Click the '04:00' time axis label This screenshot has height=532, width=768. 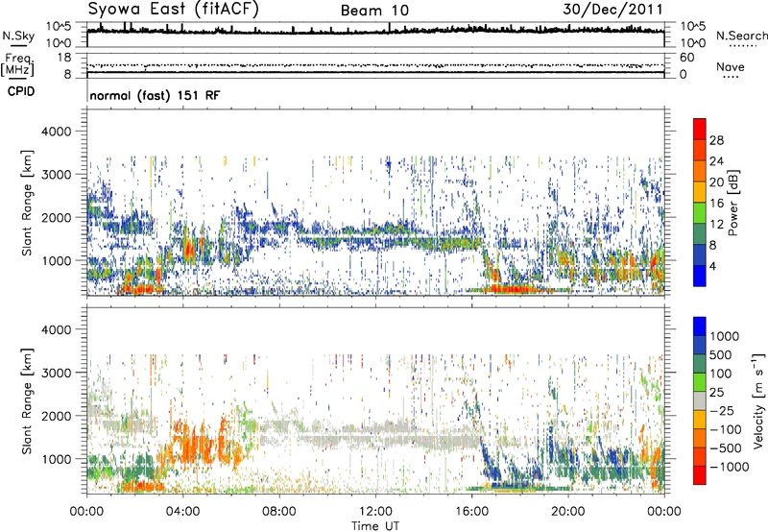182,512
